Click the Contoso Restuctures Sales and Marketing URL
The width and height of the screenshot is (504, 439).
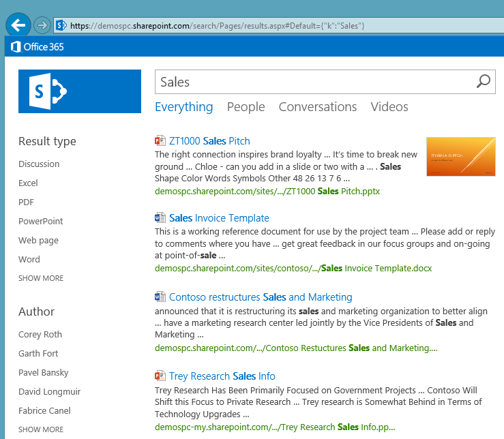coord(296,348)
